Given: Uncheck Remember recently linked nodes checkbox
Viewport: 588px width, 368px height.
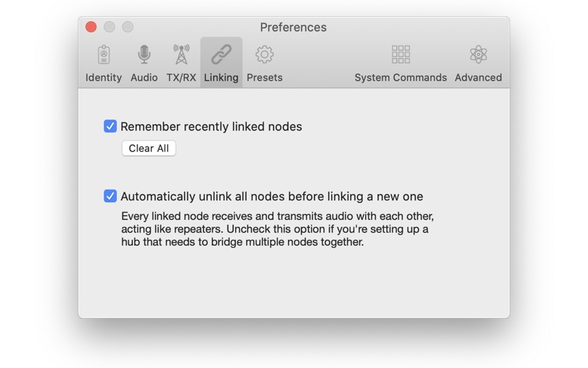Looking at the screenshot, I should [110, 126].
